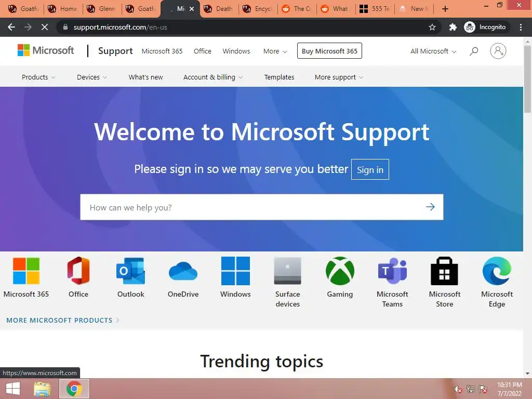This screenshot has height=399, width=532.
Task: Click the account sign-in avatar icon
Action: [498, 51]
